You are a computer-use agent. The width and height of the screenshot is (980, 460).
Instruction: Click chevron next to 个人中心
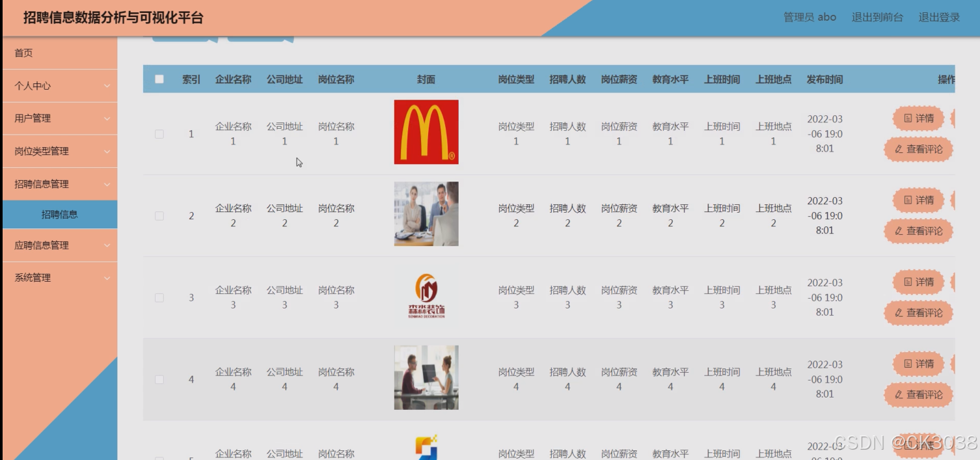pos(107,86)
